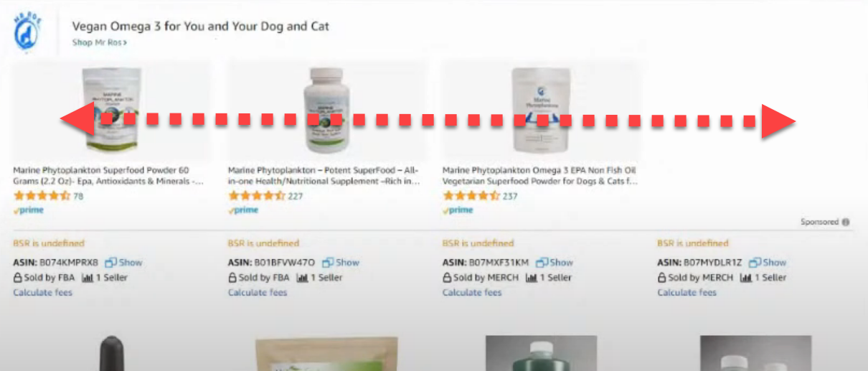Click the bar chart icon by 1 Seller under B07MXF31KM
868x371 pixels.
coord(532,278)
